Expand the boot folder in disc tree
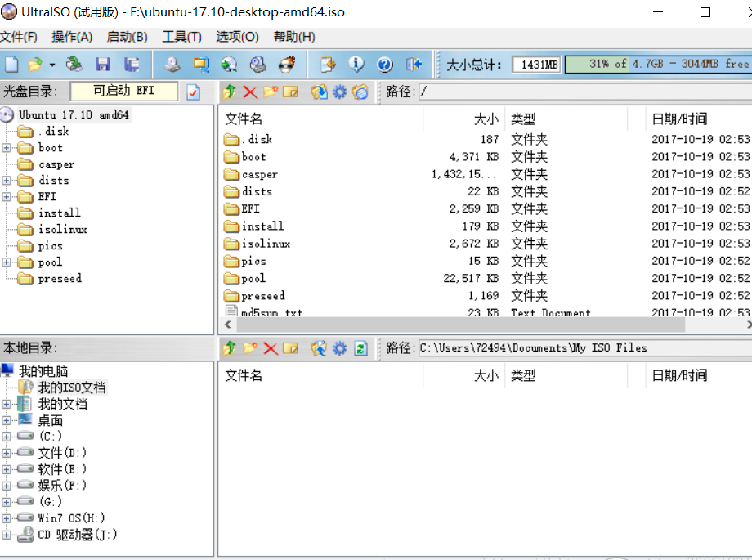The width and height of the screenshot is (752, 560). click(x=7, y=148)
